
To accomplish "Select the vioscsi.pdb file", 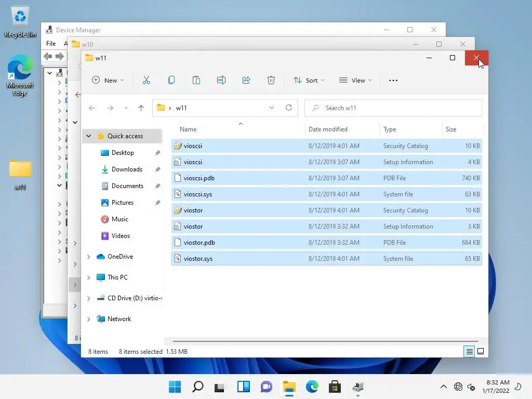I will click(326, 178).
